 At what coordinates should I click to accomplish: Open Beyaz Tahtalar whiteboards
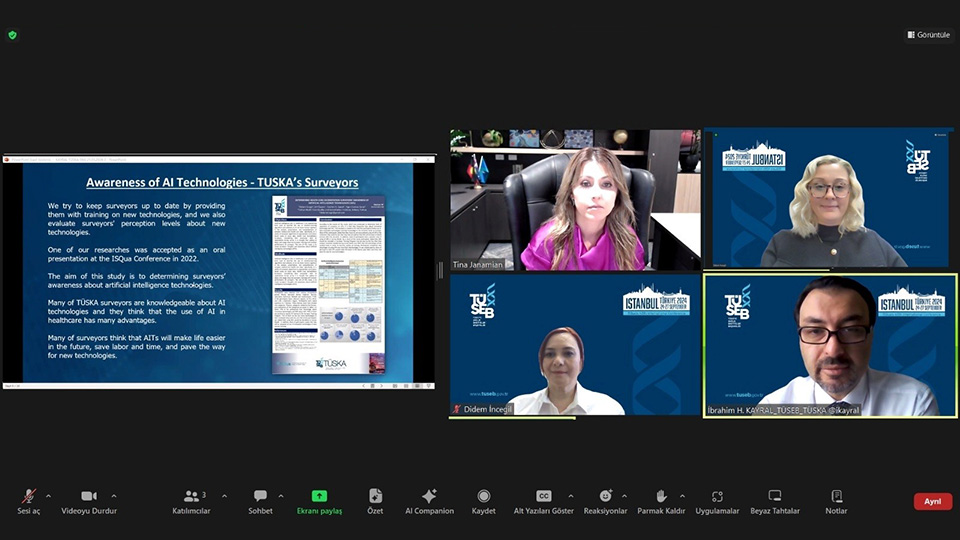pyautogui.click(x=775, y=501)
